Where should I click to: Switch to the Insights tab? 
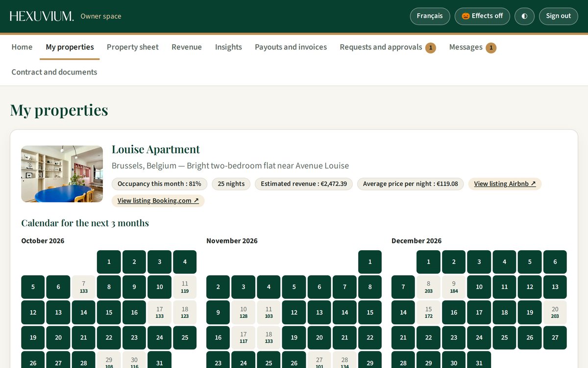point(228,47)
